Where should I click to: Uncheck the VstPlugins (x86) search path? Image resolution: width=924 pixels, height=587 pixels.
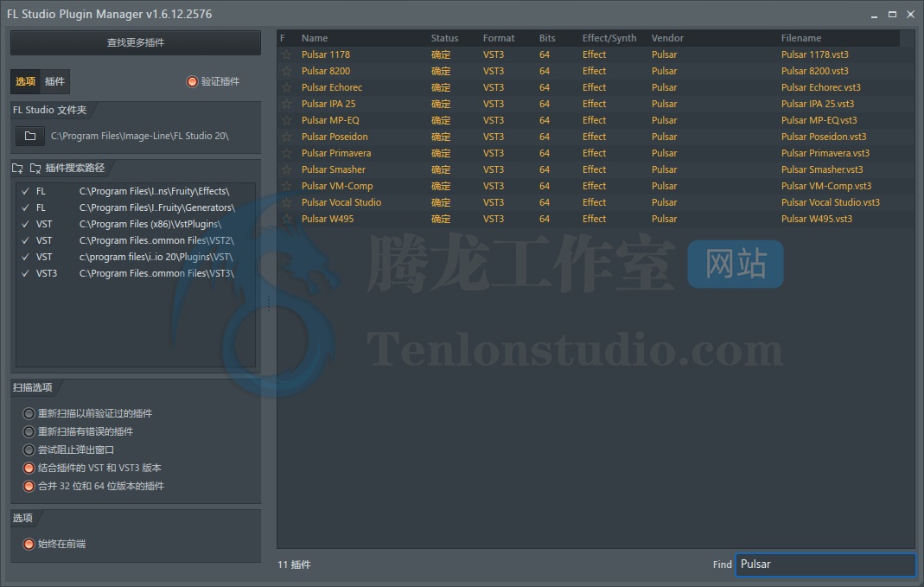26,224
